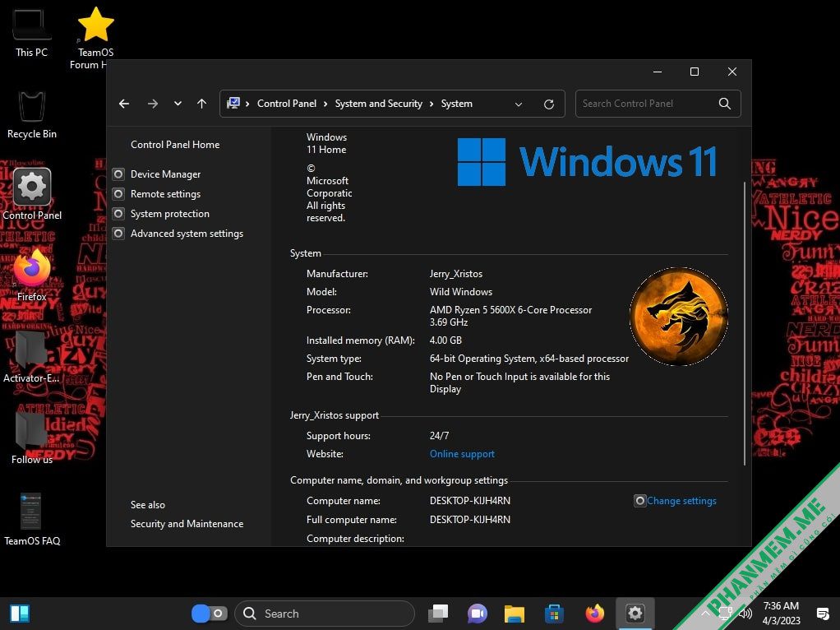Open Advanced system settings link
Viewport: 840px width, 630px height.
click(187, 234)
